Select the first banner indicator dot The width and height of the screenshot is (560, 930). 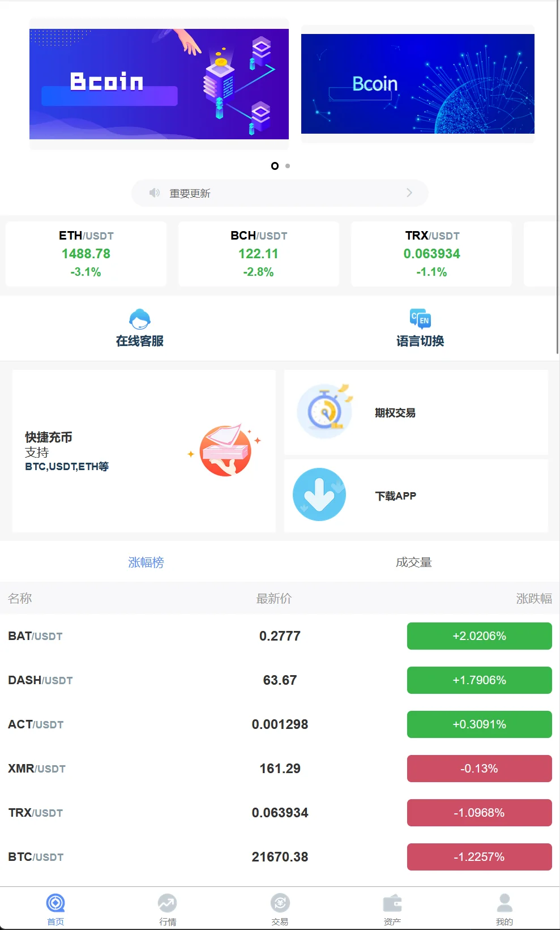(275, 166)
